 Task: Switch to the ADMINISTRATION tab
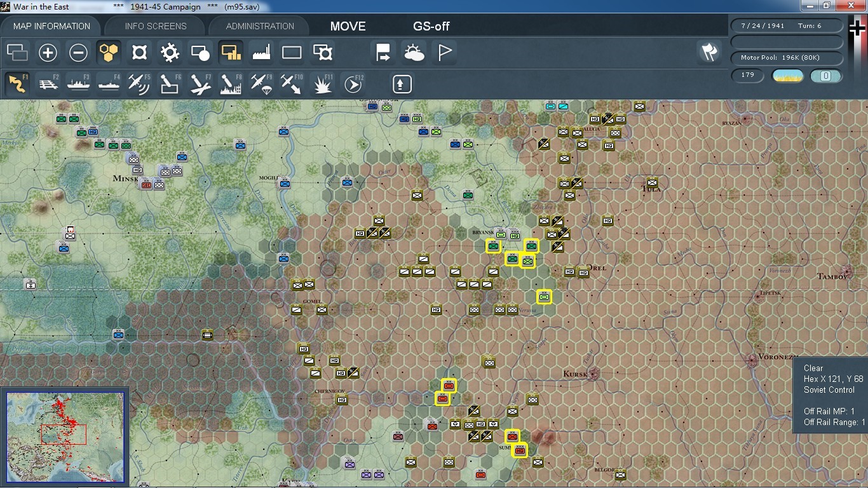coord(260,26)
